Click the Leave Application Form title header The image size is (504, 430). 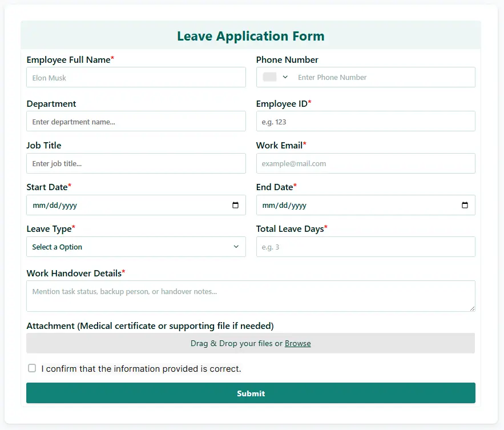coord(251,35)
